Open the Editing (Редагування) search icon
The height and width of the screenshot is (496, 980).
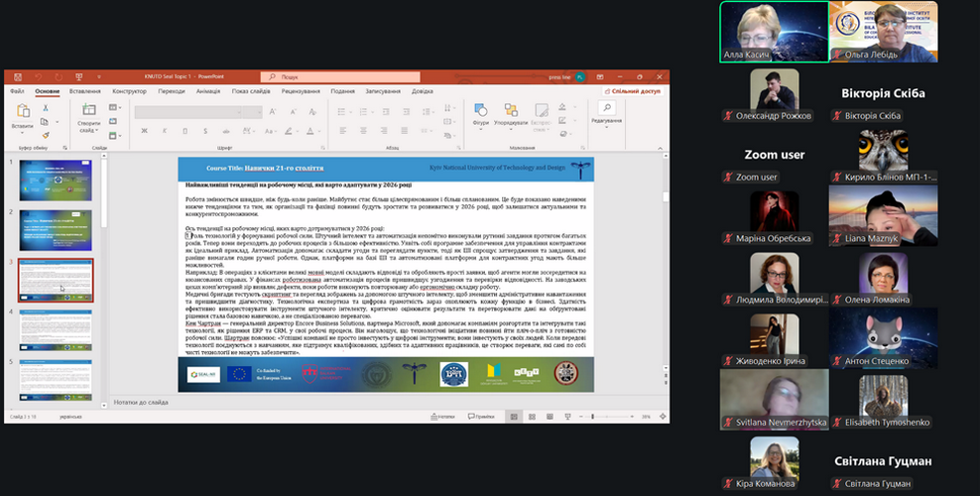[606, 109]
